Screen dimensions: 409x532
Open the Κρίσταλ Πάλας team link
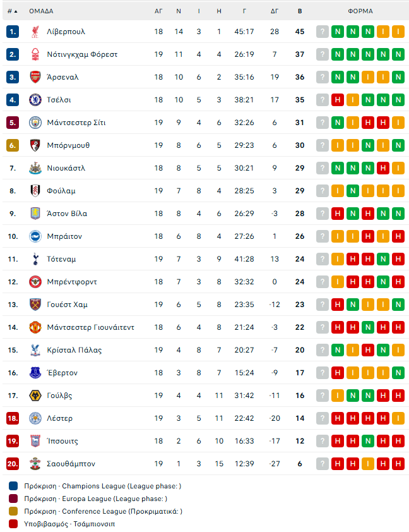[74, 350]
